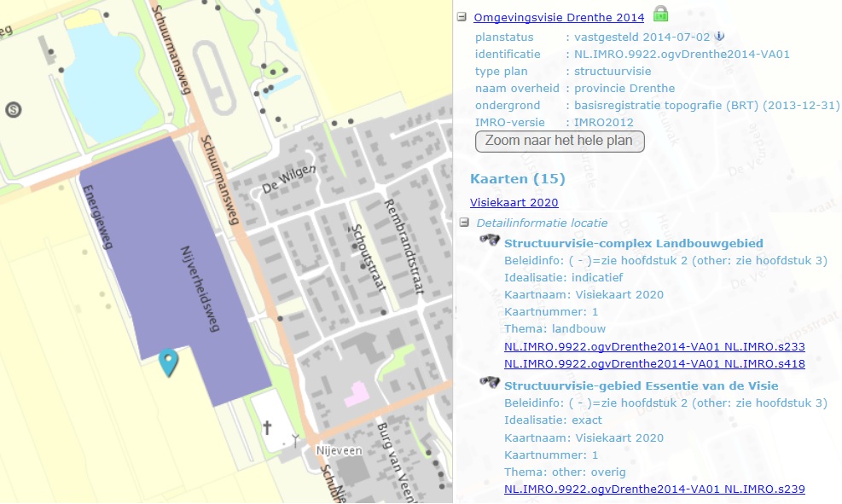The height and width of the screenshot is (504, 842).
Task: Click the pink building area on map
Action: [x=357, y=393]
